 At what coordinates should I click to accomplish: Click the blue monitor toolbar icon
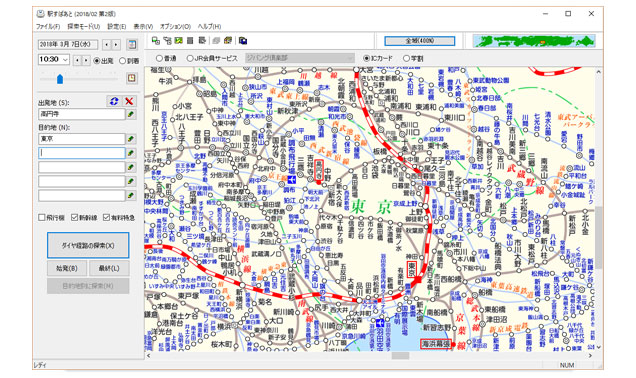(x=243, y=41)
